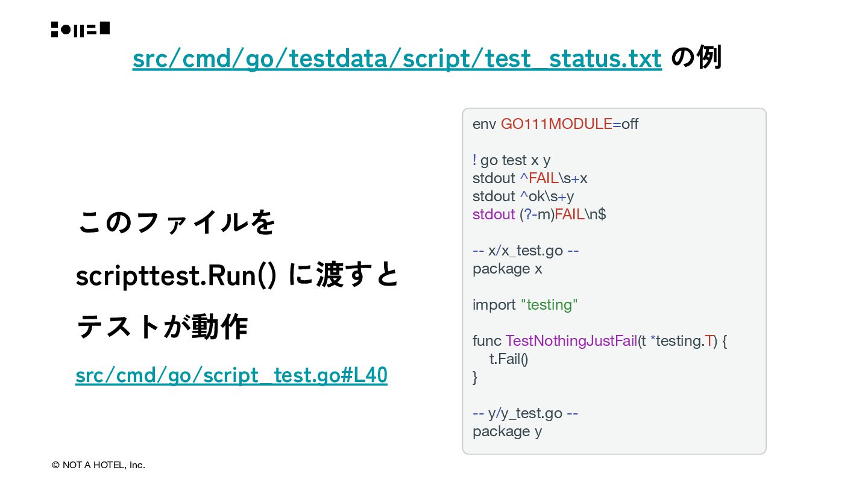The image size is (868, 488).
Task: Click the "stdout ^FAIL\s+x" line
Action: pos(530,178)
